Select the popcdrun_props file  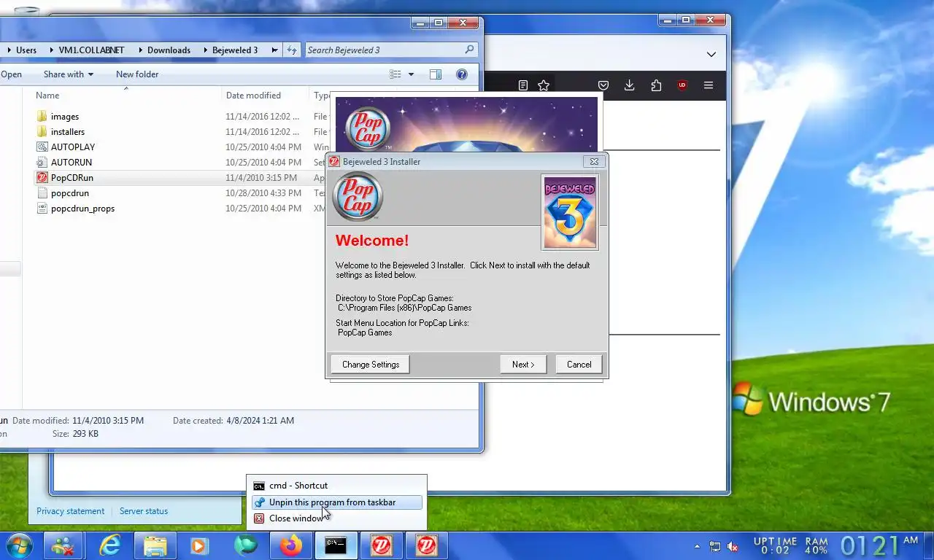point(82,209)
